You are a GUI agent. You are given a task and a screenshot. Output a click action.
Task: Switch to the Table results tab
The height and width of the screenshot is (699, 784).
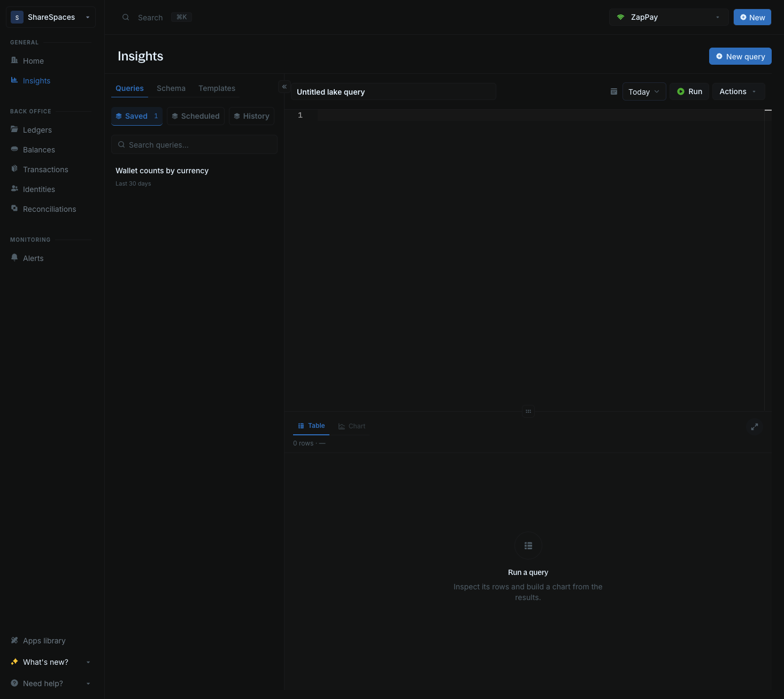pyautogui.click(x=311, y=426)
